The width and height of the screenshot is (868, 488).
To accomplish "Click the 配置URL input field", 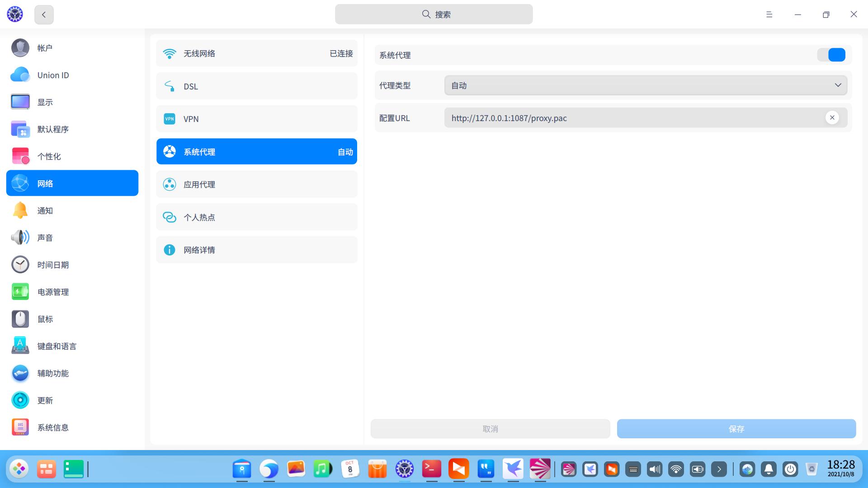I will (633, 118).
